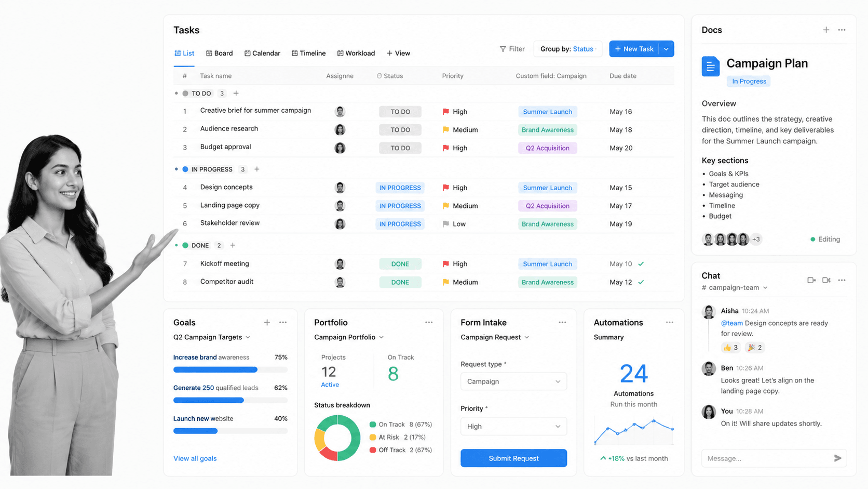Click Aisha's avatar in Chat

point(709,312)
